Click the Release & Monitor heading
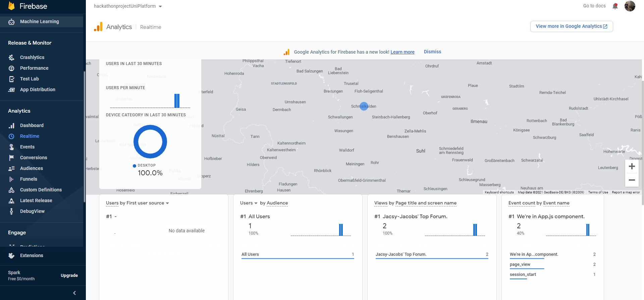Viewport: 644px width, 300px height. point(30,43)
